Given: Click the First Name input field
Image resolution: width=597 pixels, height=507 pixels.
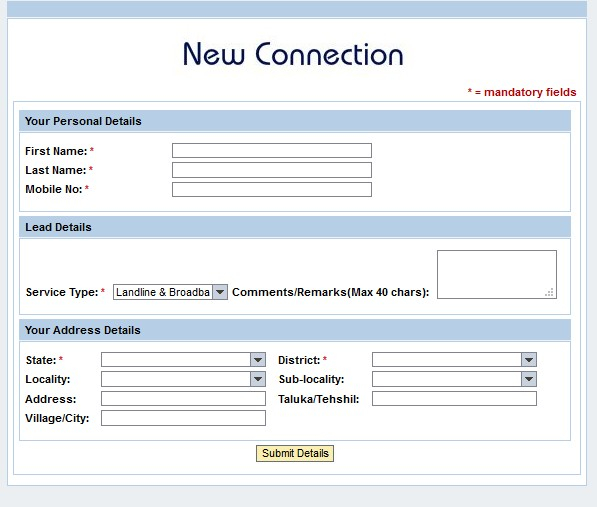Looking at the screenshot, I should tap(272, 150).
